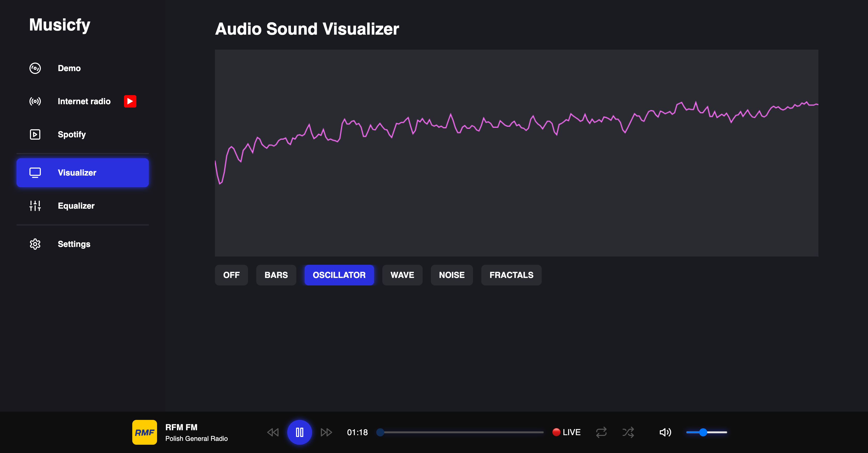Adjust the volume slider handle
Image resolution: width=868 pixels, height=453 pixels.
[x=703, y=432]
